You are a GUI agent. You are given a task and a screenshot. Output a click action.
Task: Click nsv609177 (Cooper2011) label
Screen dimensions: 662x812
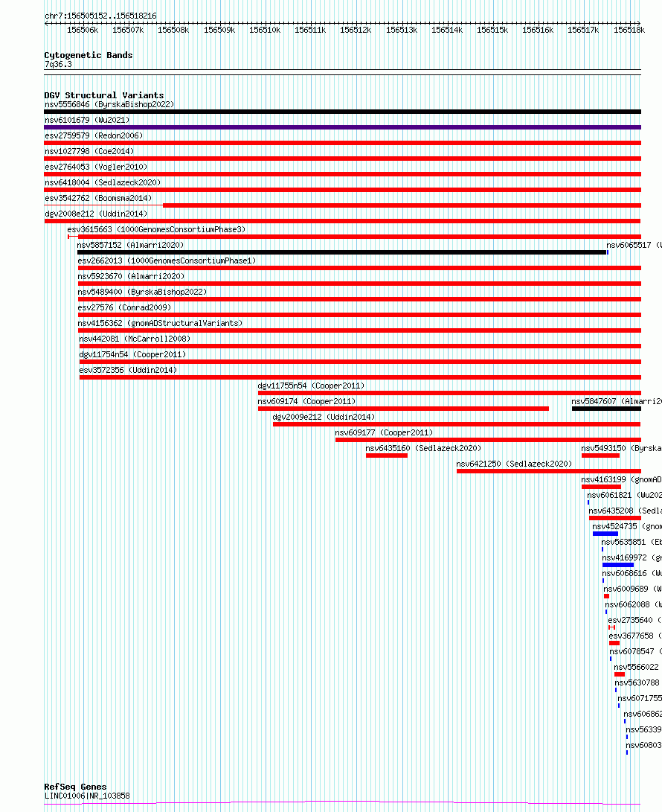[x=384, y=432]
